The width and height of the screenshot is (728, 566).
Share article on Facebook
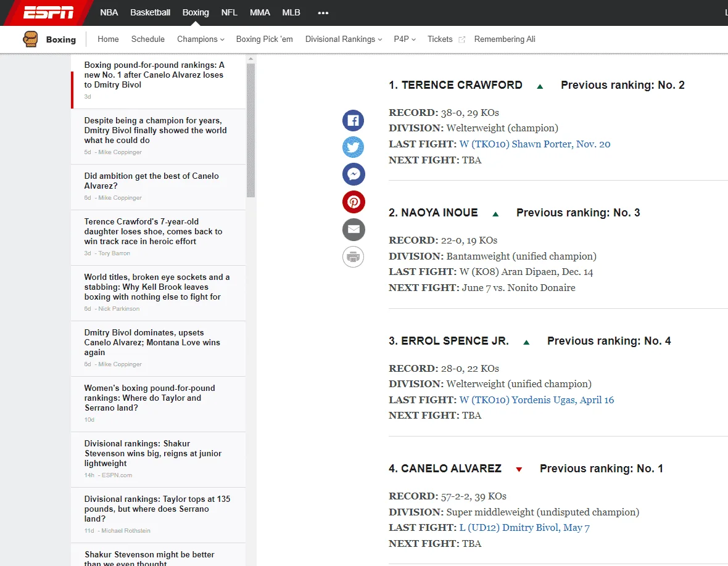[354, 121]
